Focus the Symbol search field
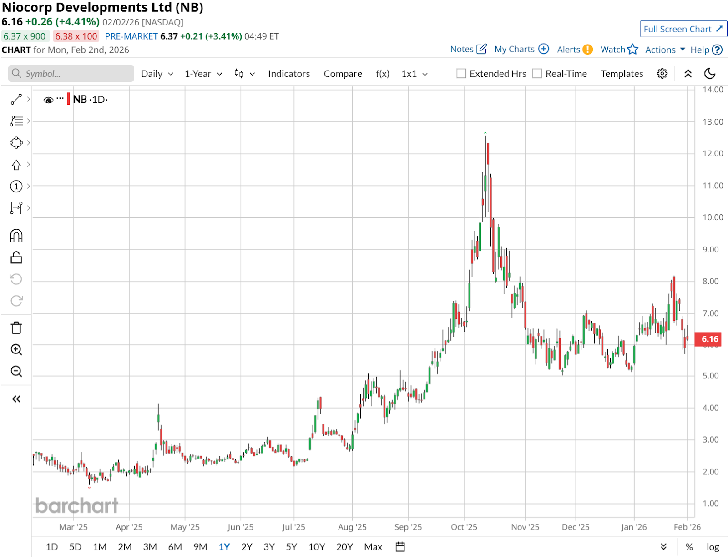 pyautogui.click(x=71, y=74)
